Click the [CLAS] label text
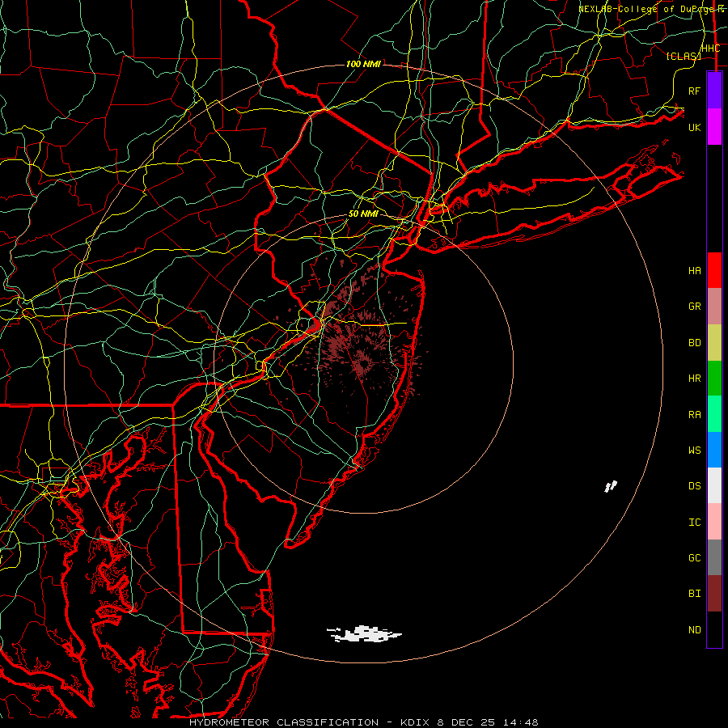 coord(684,56)
